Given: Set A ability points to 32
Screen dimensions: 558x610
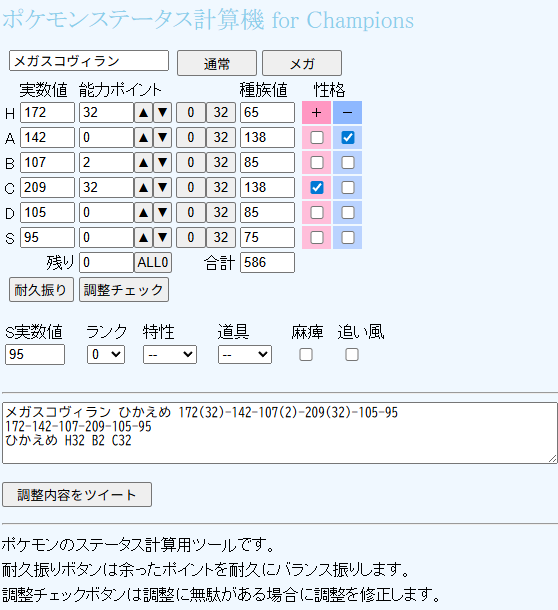Looking at the screenshot, I should [221, 137].
